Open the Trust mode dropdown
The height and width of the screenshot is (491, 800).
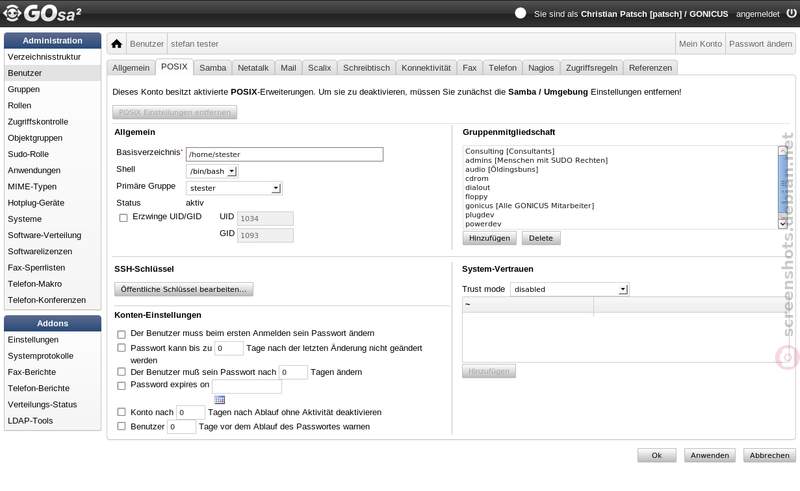coord(569,289)
